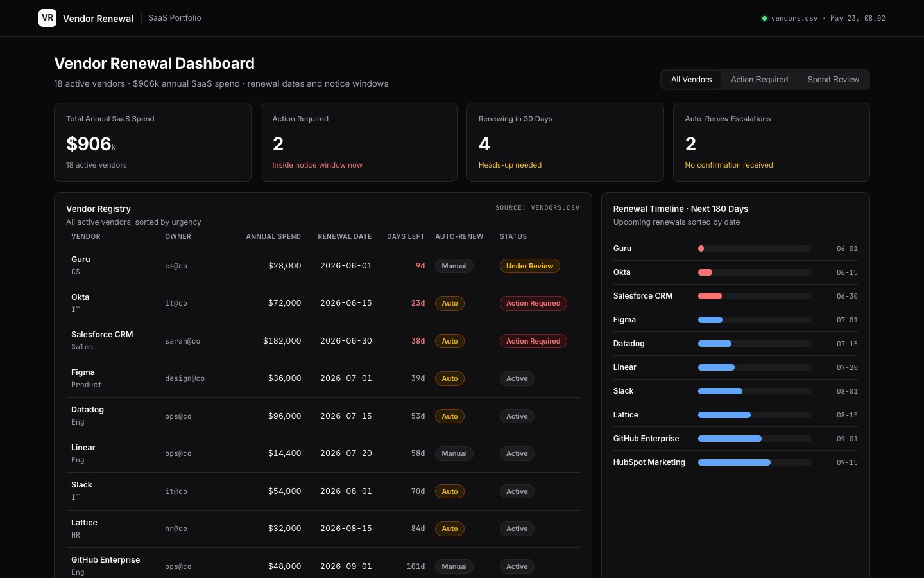This screenshot has width=924, height=578.
Task: Click the Auto badge in Lattice row
Action: [x=450, y=529]
